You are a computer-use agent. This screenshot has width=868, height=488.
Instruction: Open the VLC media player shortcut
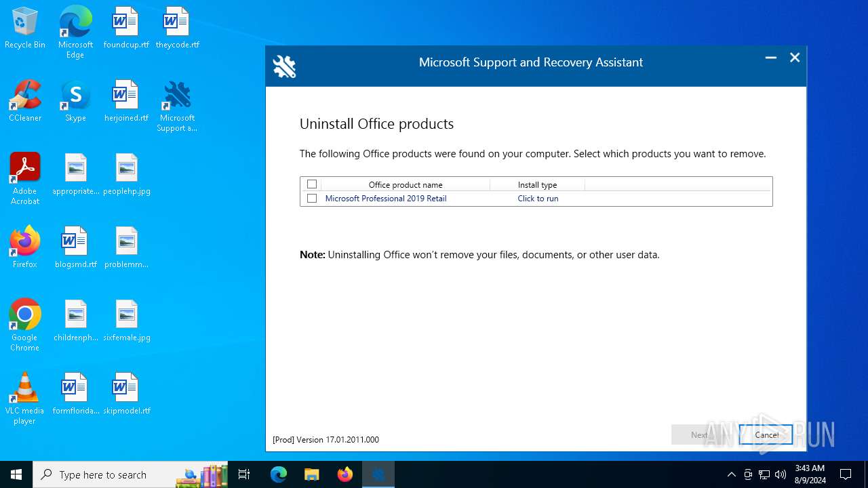(25, 399)
